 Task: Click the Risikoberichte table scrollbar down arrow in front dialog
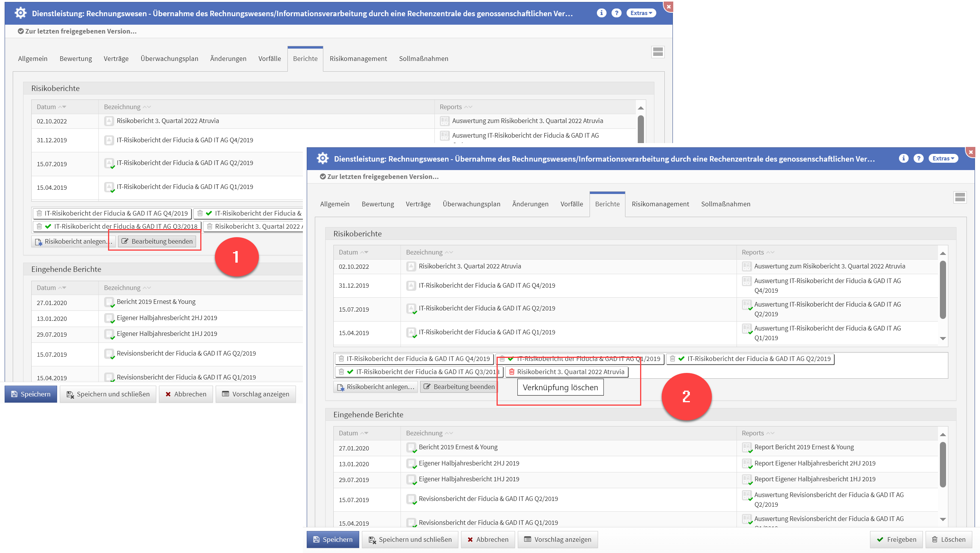click(943, 339)
